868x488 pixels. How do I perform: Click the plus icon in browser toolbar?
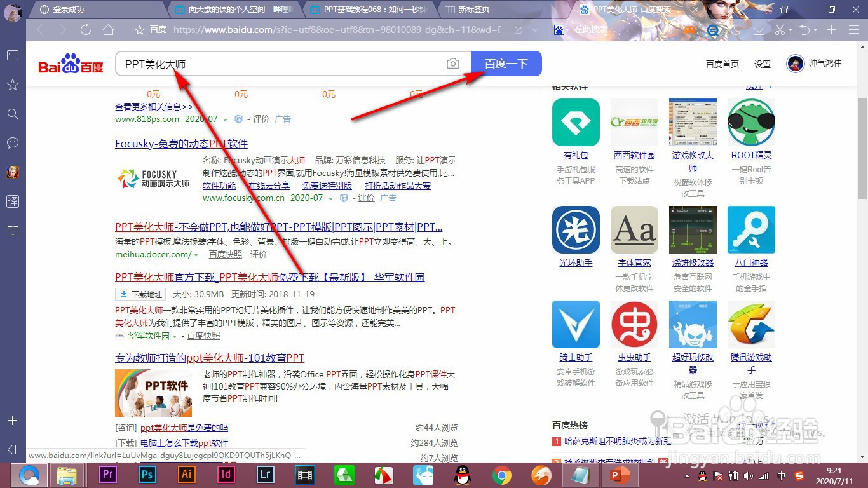tap(831, 30)
